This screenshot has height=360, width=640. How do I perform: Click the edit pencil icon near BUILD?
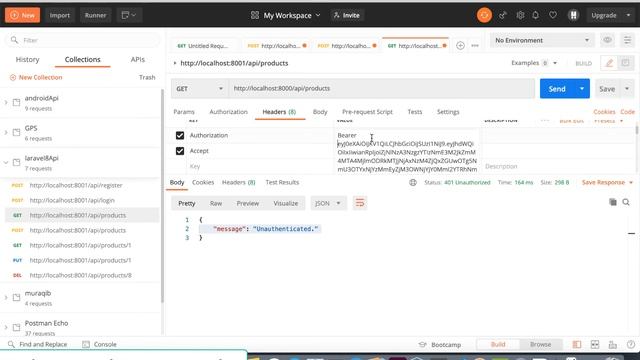tap(609, 63)
